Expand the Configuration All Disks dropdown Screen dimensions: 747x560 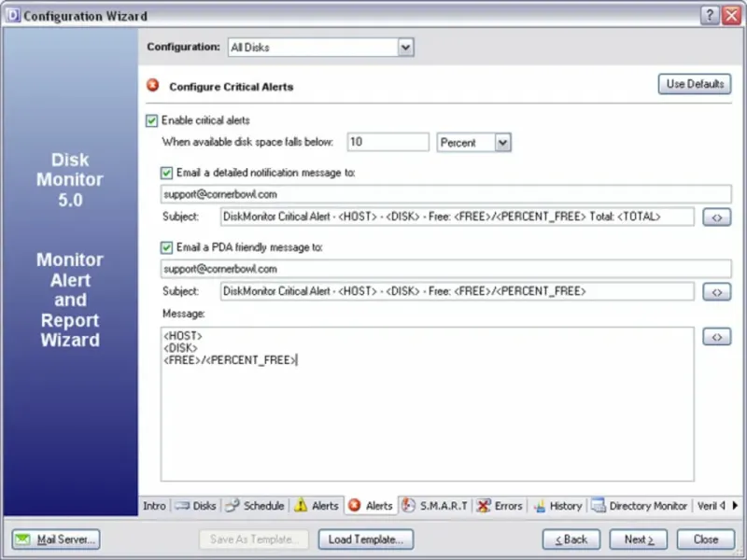pyautogui.click(x=405, y=48)
